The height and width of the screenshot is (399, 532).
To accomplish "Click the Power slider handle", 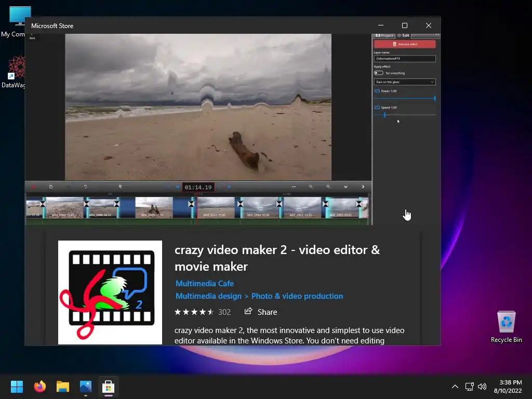I will tap(435, 98).
